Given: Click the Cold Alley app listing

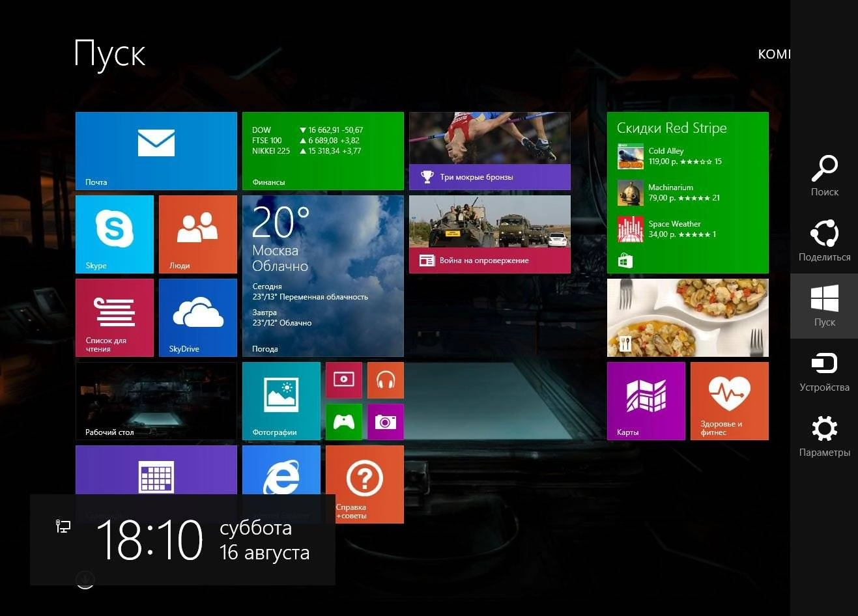Looking at the screenshot, I should click(670, 156).
